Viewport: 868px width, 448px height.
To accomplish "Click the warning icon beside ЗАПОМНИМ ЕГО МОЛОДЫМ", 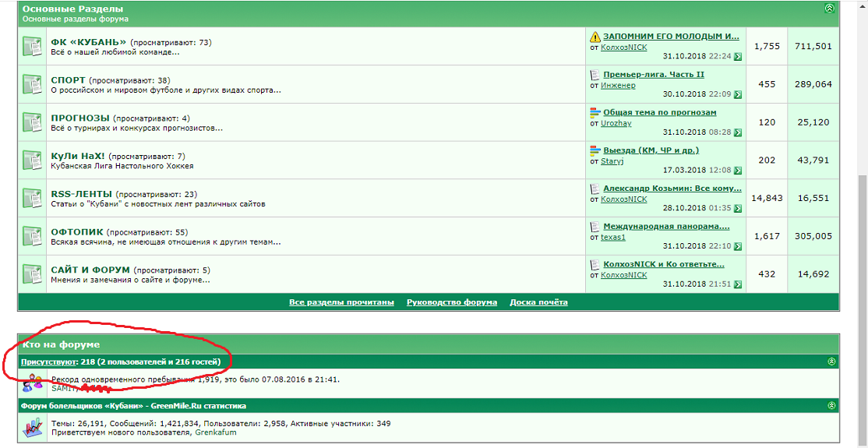I will click(x=595, y=37).
